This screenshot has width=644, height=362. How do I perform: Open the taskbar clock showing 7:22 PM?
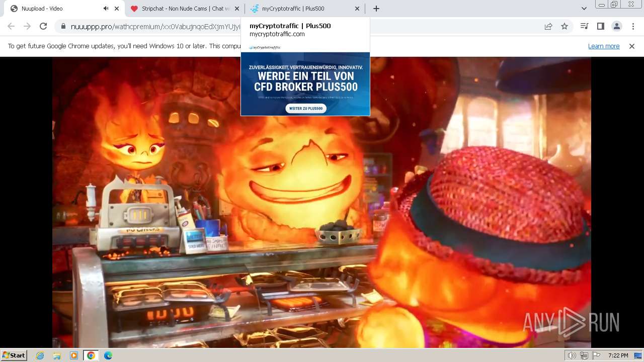[x=618, y=355]
